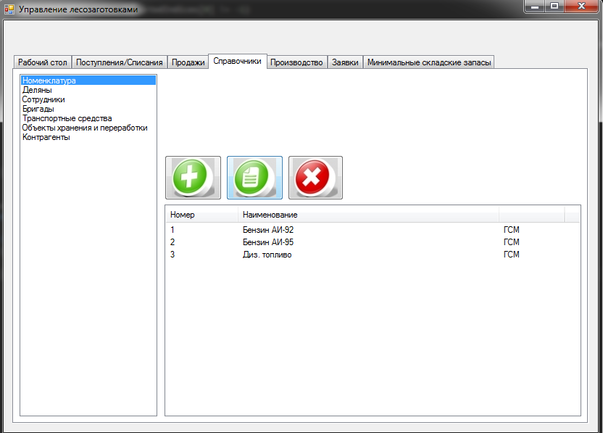This screenshot has width=603, height=433.
Task: Click ГСМ cell in Диз. топливо row
Action: pos(511,255)
